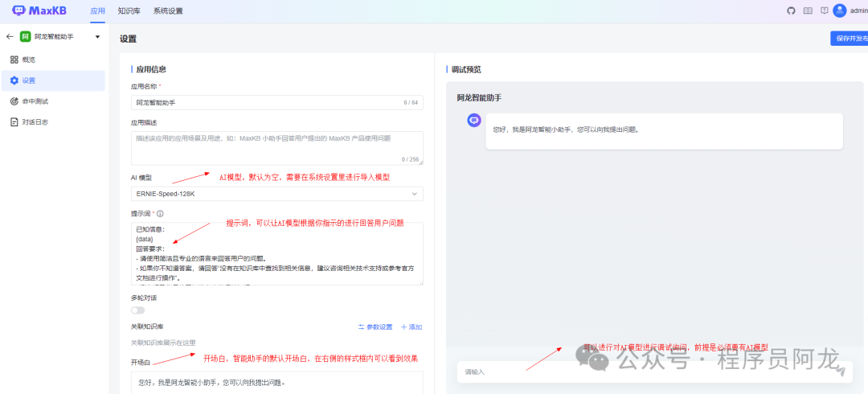Click the info icon next to 提示词
The height and width of the screenshot is (394, 868).
click(161, 214)
